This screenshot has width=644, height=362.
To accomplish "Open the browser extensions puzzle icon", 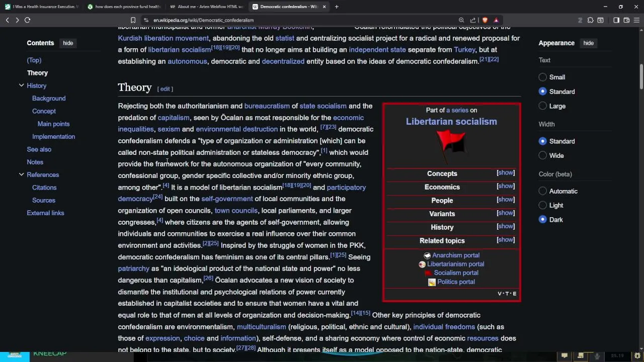I will pyautogui.click(x=591, y=20).
